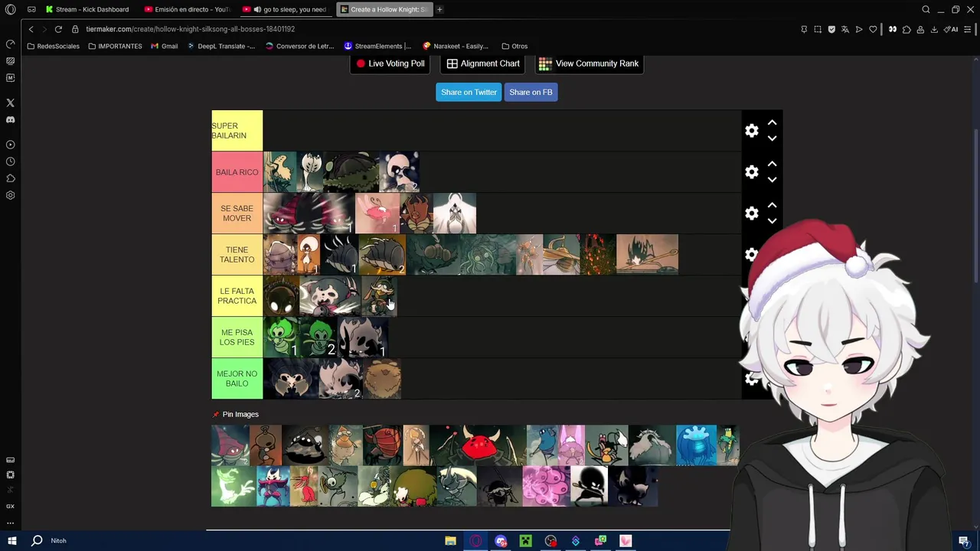Open notification center in taskbar
Viewport: 980px width, 551px height.
[x=964, y=541]
